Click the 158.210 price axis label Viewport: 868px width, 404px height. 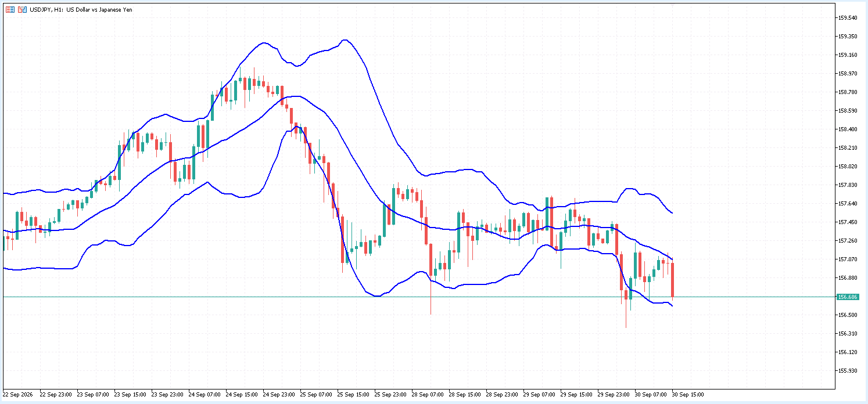(848, 148)
